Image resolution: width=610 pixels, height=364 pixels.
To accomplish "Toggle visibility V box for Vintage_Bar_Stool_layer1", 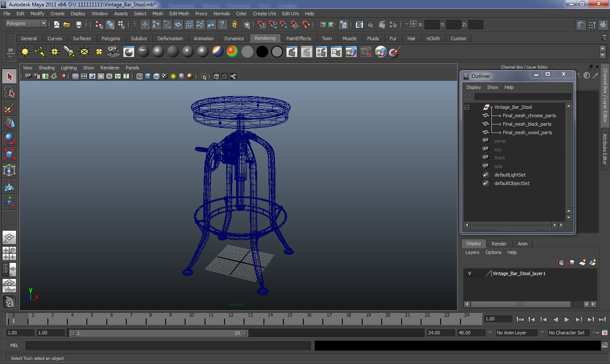I will 469,273.
